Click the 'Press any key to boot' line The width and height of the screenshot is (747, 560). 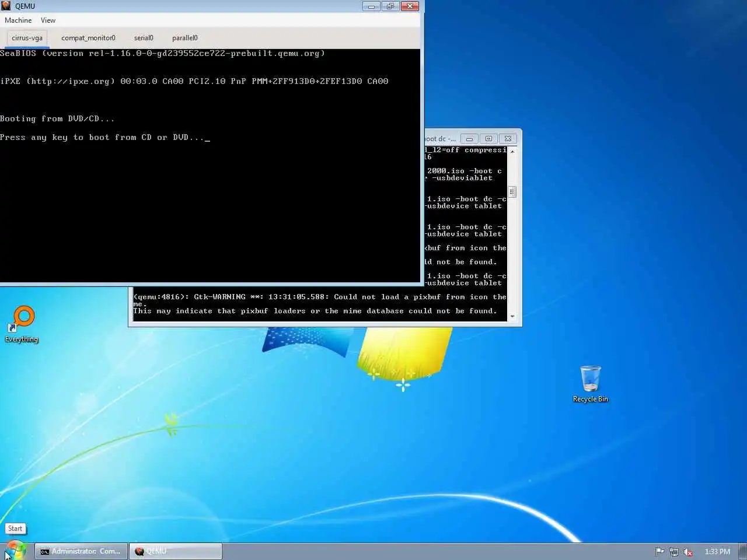point(105,137)
